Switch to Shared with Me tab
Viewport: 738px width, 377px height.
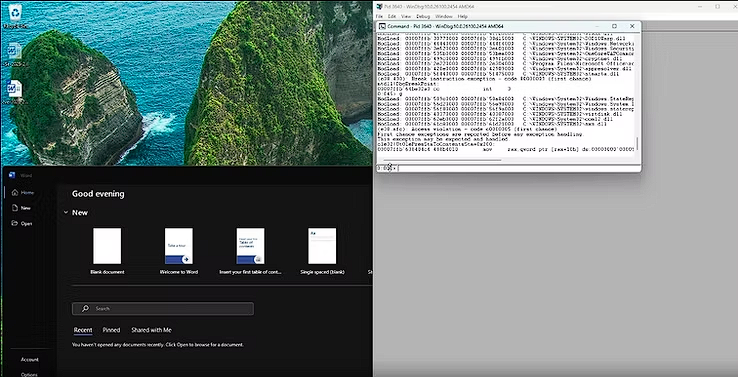tap(151, 330)
